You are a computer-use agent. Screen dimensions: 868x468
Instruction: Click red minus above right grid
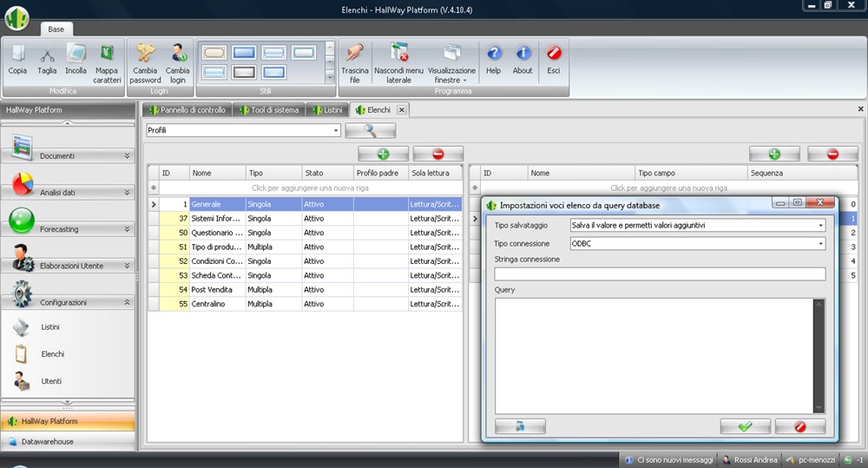point(832,154)
